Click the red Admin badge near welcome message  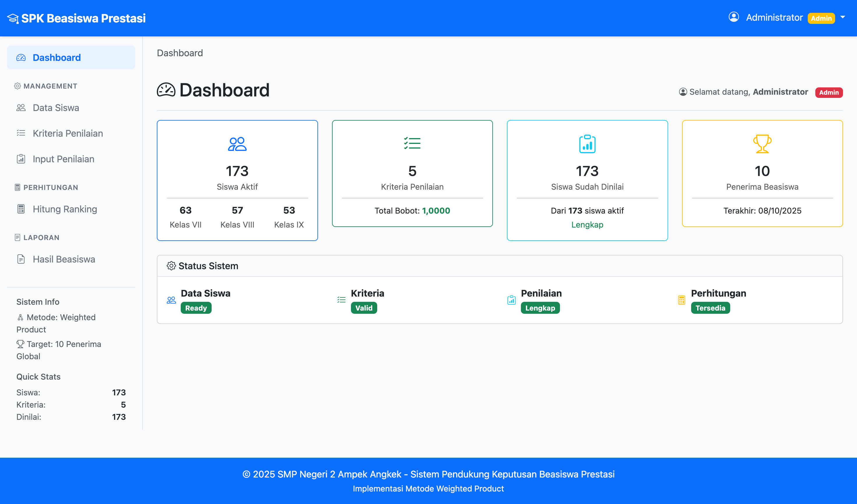[829, 92]
